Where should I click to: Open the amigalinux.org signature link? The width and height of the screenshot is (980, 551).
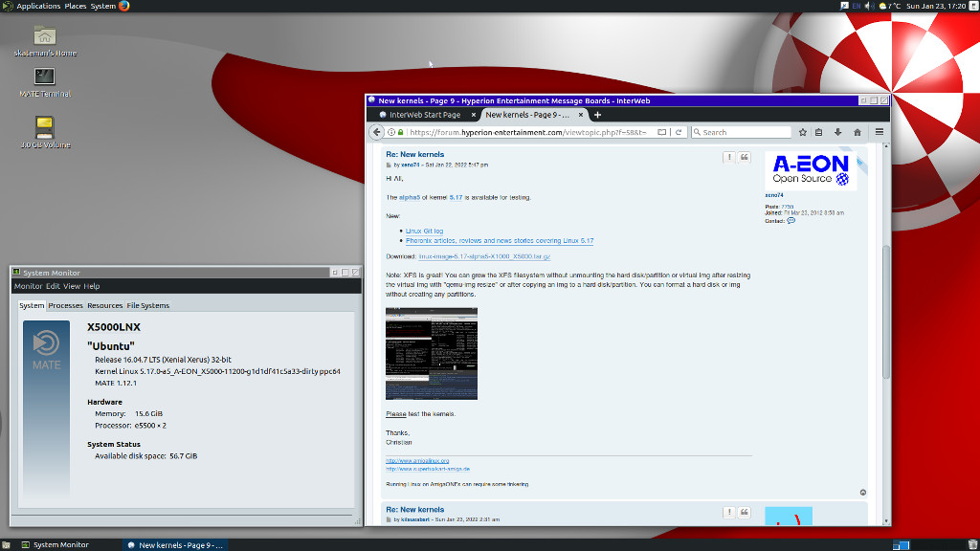pyautogui.click(x=417, y=461)
